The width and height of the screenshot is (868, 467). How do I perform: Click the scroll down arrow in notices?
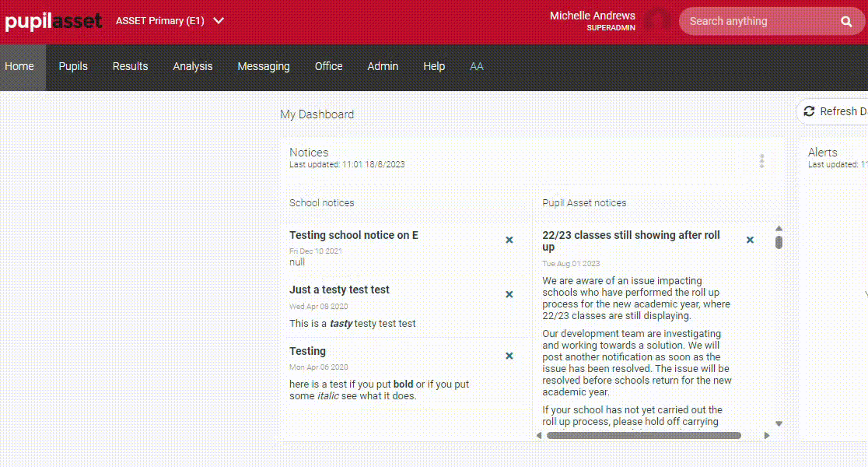click(x=779, y=424)
